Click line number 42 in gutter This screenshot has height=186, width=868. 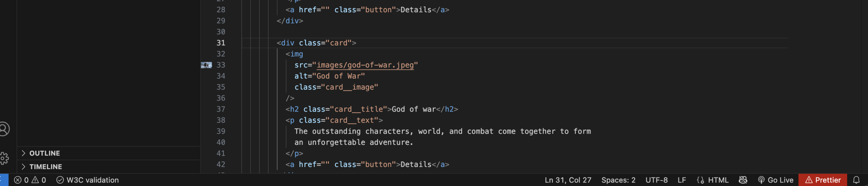click(221, 164)
